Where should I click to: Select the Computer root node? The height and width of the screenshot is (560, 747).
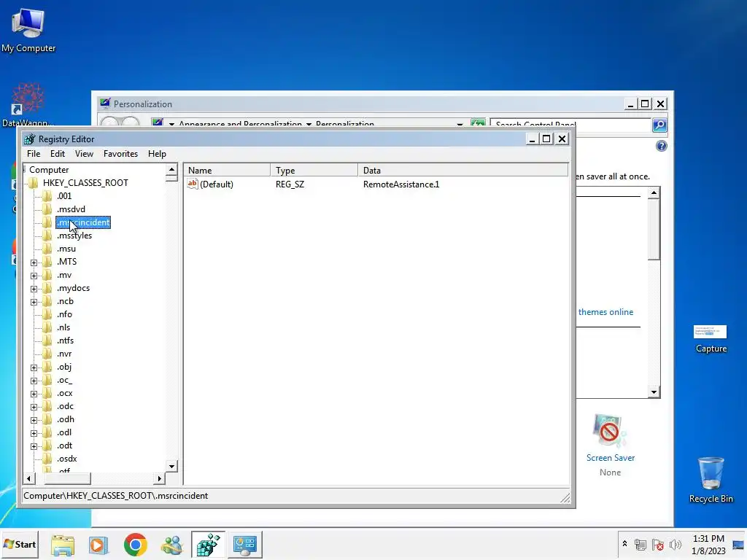(x=49, y=169)
